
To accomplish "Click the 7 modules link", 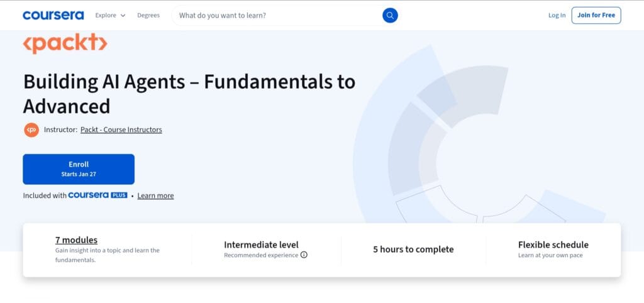I will click(x=76, y=240).
